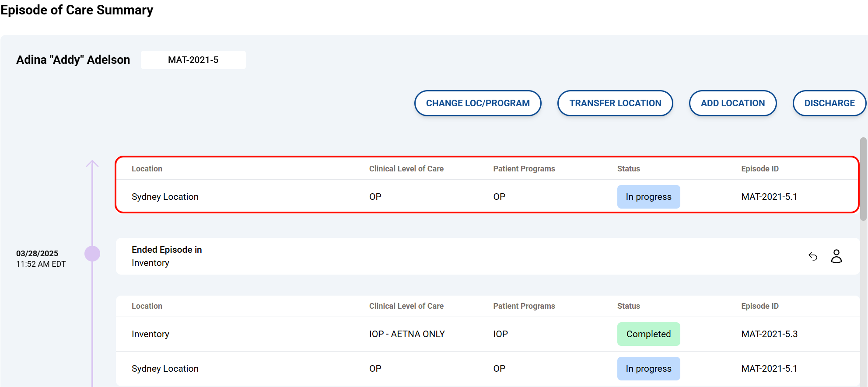
Task: Click the Add Location button
Action: (732, 103)
